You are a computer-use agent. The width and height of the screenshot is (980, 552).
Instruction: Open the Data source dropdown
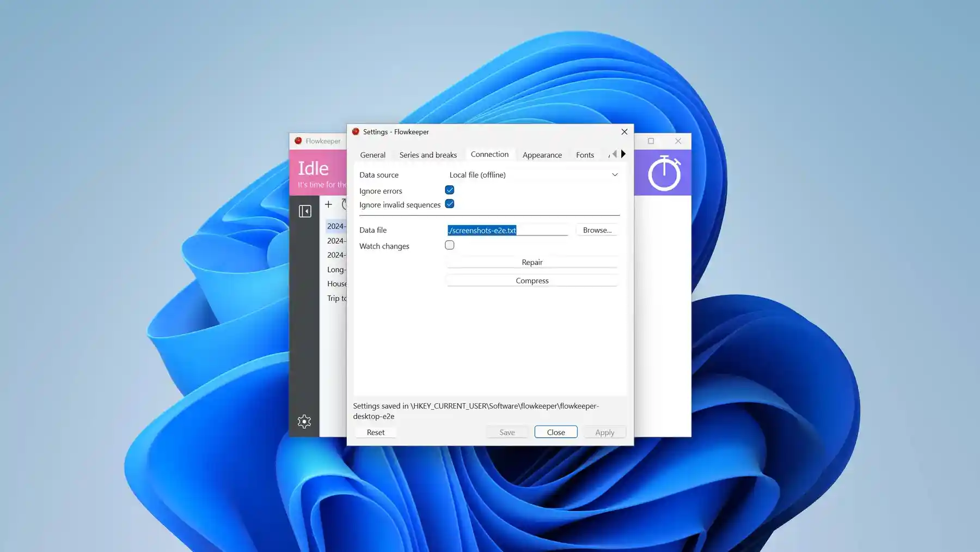pyautogui.click(x=614, y=174)
